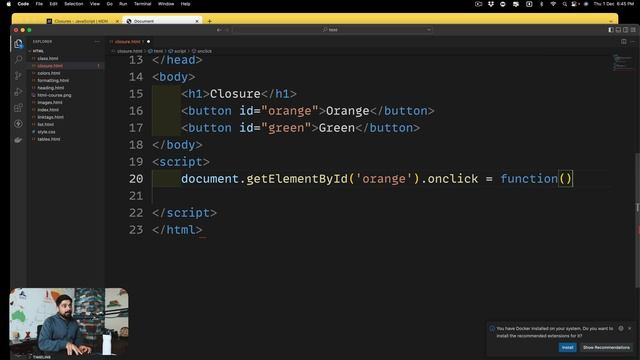Open images.html in the Explorer
Image resolution: width=640 pixels, height=360 pixels.
click(x=50, y=102)
